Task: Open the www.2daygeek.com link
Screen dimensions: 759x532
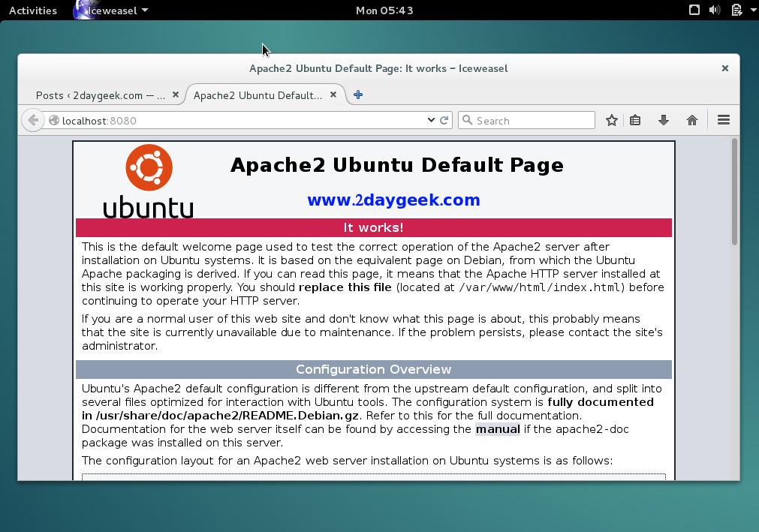Action: [393, 200]
